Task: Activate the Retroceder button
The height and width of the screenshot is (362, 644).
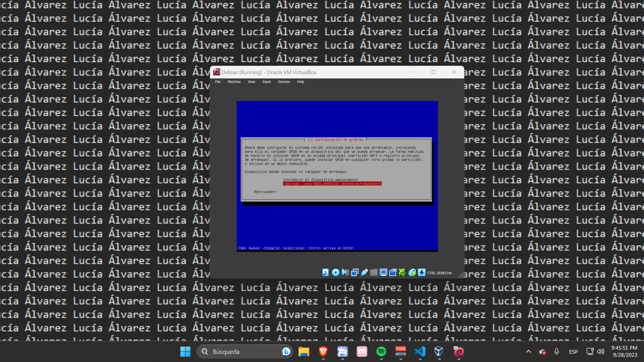Action: pyautogui.click(x=264, y=192)
